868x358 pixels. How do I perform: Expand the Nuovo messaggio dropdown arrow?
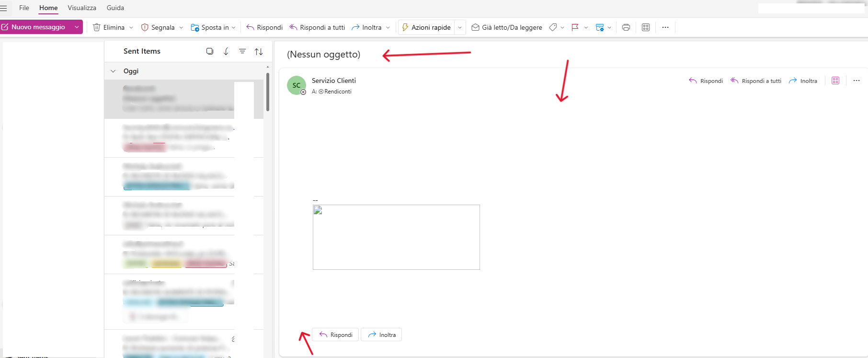[77, 27]
